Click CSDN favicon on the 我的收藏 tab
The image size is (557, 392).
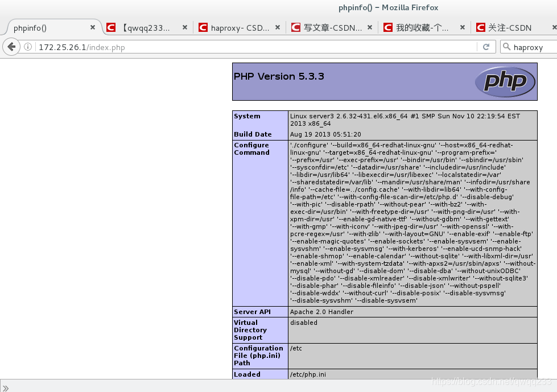388,27
